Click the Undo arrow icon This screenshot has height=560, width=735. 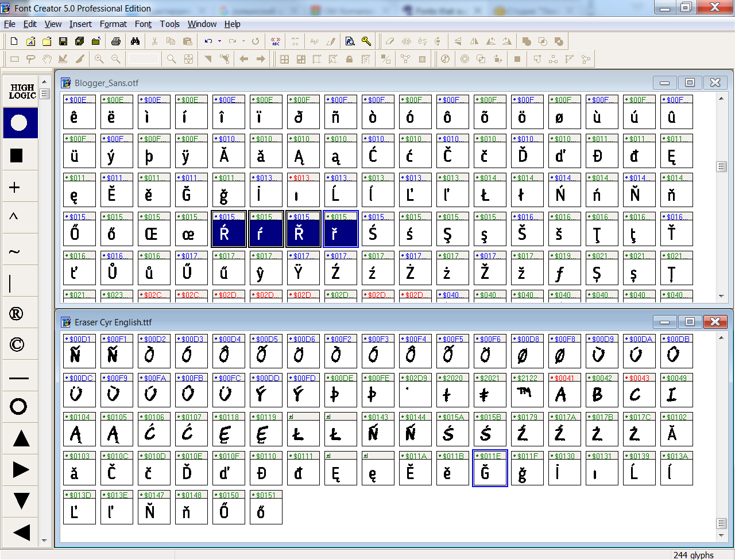[x=208, y=41]
